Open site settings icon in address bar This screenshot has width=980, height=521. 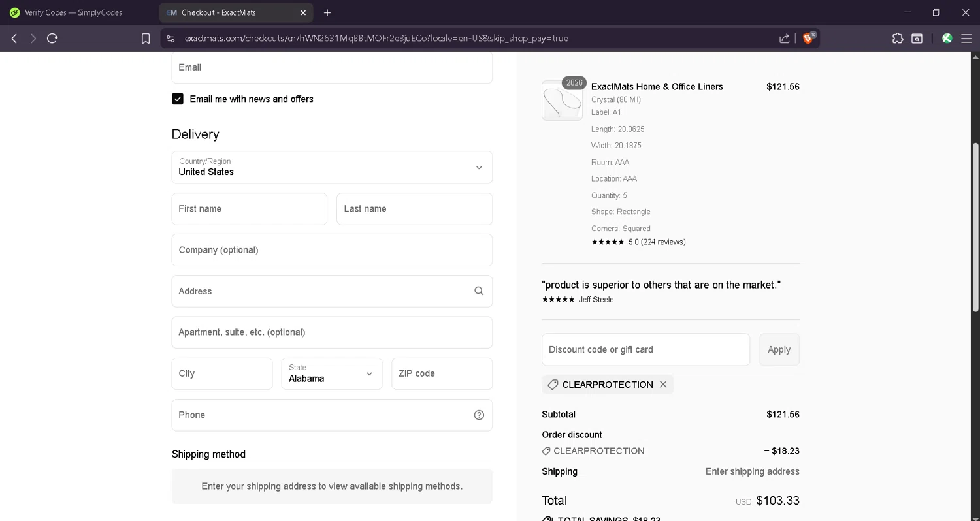[x=171, y=39]
